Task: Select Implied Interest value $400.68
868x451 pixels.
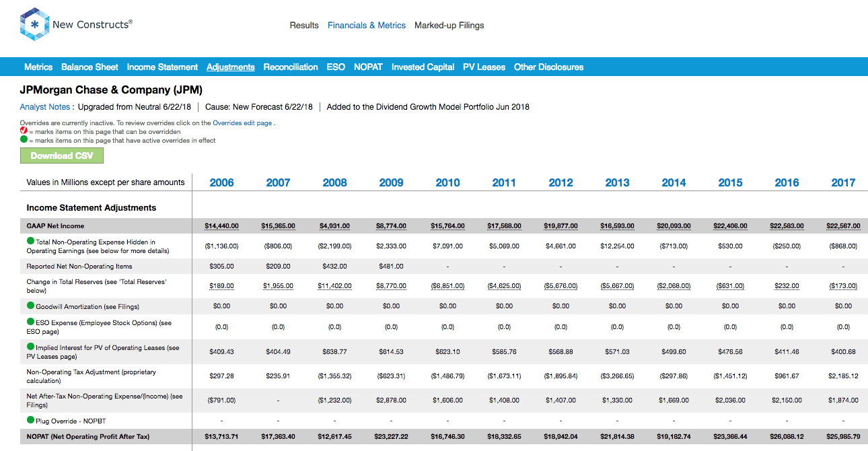Action: [844, 351]
